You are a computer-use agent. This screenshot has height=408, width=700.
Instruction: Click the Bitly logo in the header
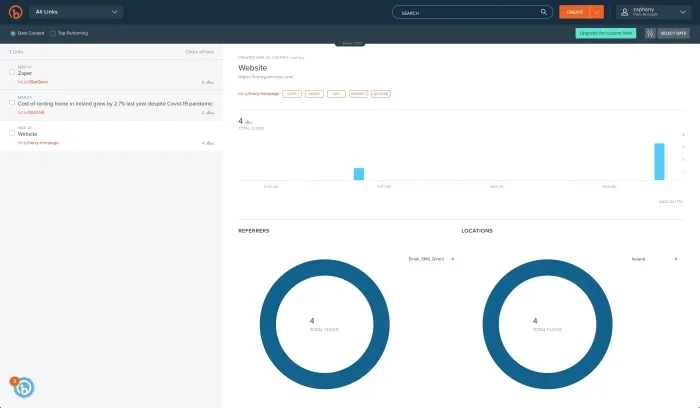pyautogui.click(x=16, y=12)
